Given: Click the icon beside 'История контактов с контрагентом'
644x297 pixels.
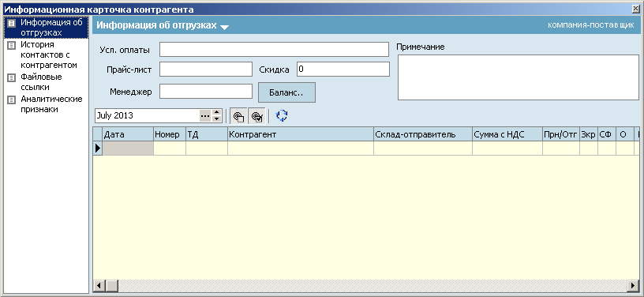Looking at the screenshot, I should click(12, 45).
